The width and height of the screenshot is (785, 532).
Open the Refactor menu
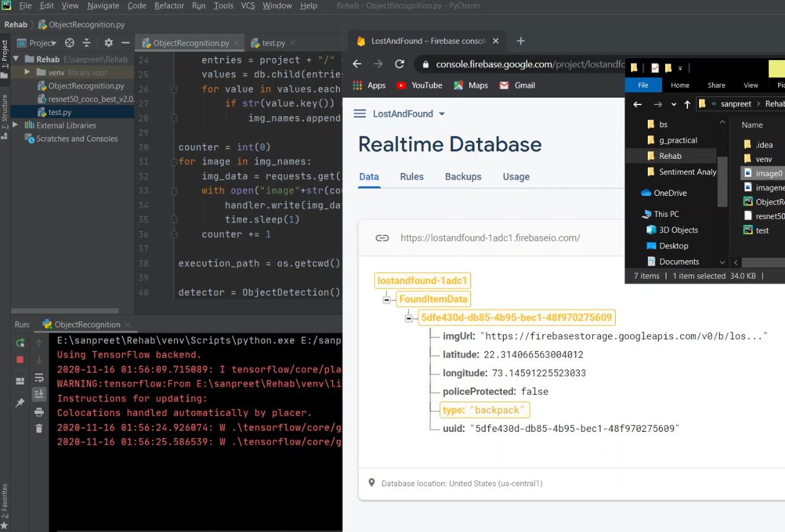169,6
